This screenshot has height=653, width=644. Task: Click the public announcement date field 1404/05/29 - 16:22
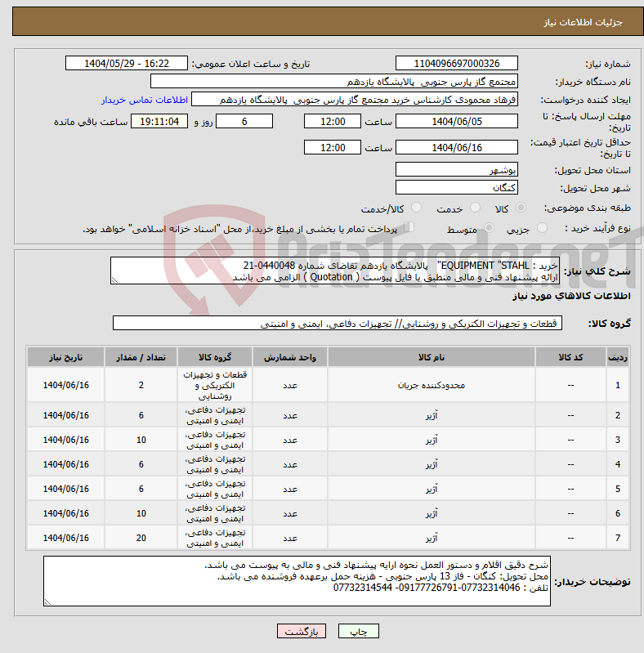127,63
